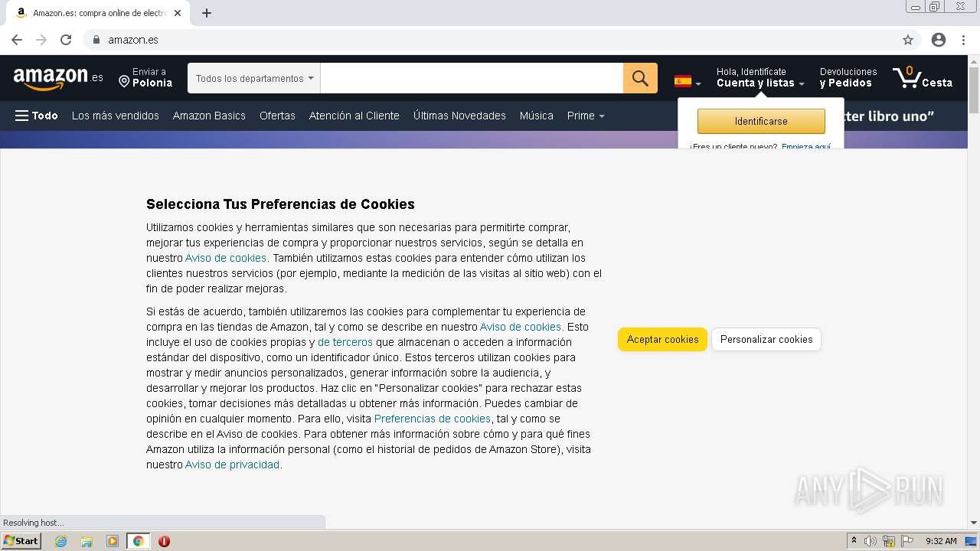Click the Empieza aquí link
This screenshot has width=980, height=551.
coord(806,146)
